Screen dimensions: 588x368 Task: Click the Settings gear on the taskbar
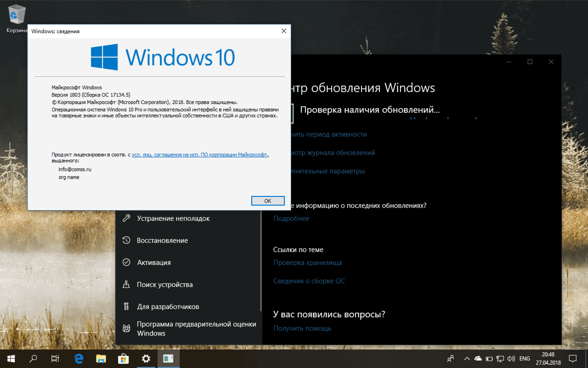coord(146,358)
